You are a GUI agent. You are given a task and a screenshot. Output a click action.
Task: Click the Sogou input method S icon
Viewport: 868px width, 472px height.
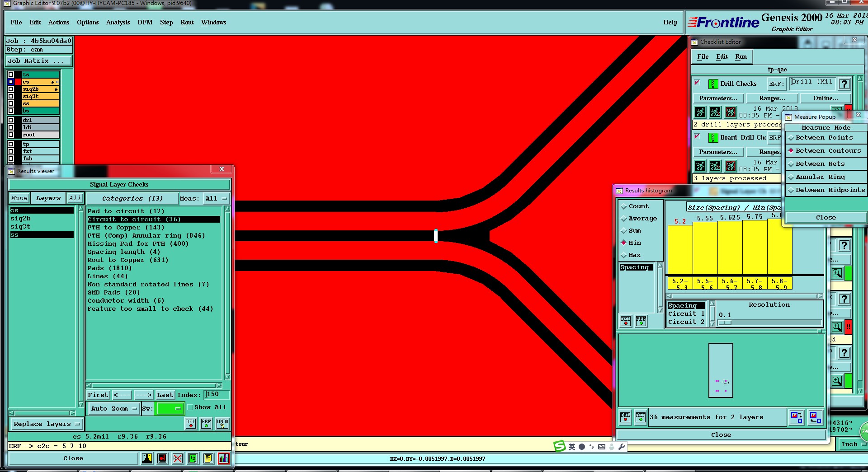click(x=560, y=446)
